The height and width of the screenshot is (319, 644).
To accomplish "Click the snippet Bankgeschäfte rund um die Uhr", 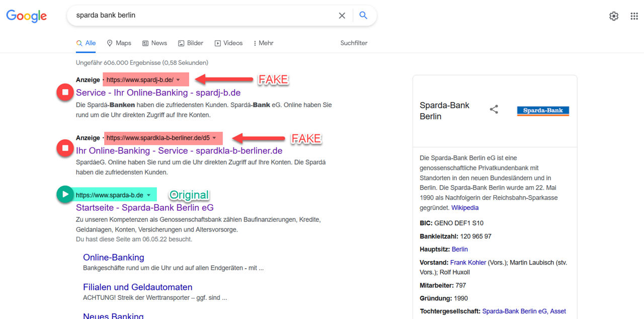I will pyautogui.click(x=173, y=268).
